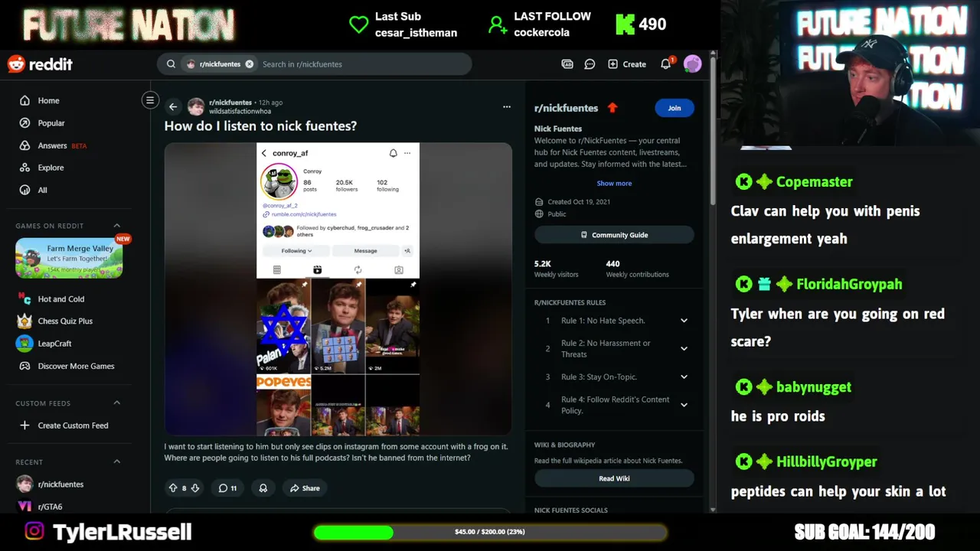
Task: Open author wildsatisfactionwhoa profile
Action: pos(240,112)
